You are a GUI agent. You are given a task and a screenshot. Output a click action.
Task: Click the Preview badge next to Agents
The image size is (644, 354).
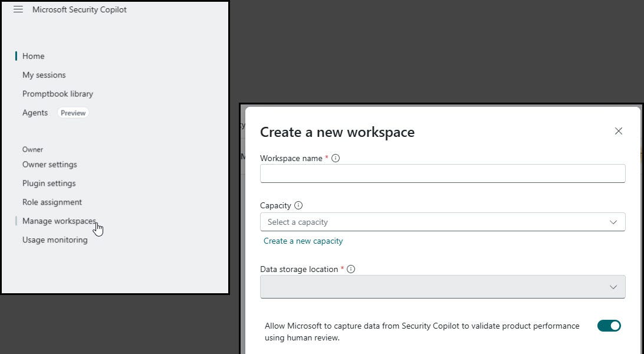tap(73, 113)
